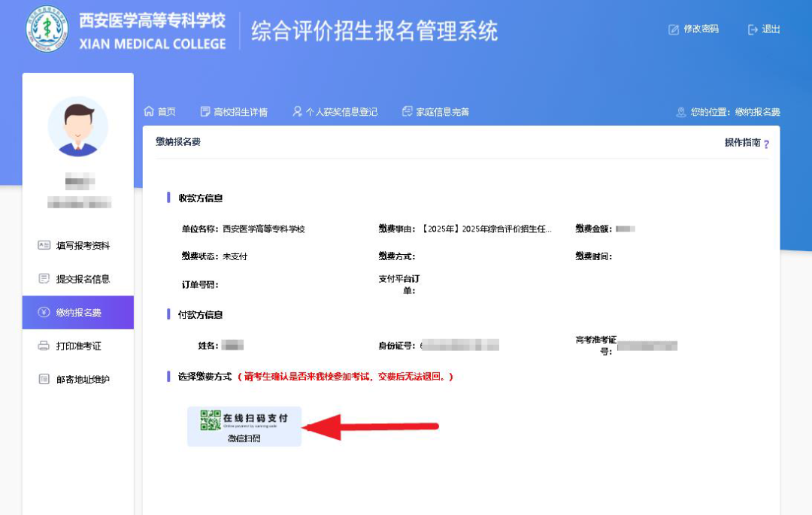The image size is (812, 515).
Task: Click the 退出 logout icon
Action: click(x=753, y=29)
